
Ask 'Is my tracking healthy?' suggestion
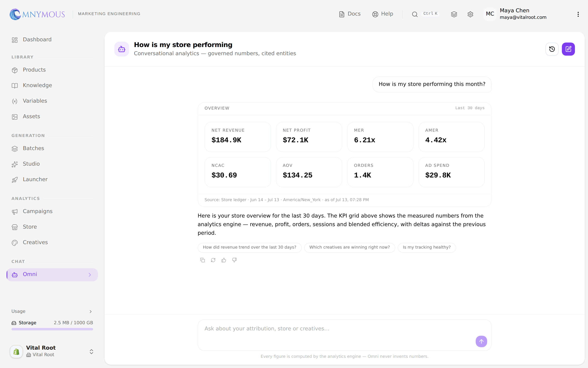[427, 248]
